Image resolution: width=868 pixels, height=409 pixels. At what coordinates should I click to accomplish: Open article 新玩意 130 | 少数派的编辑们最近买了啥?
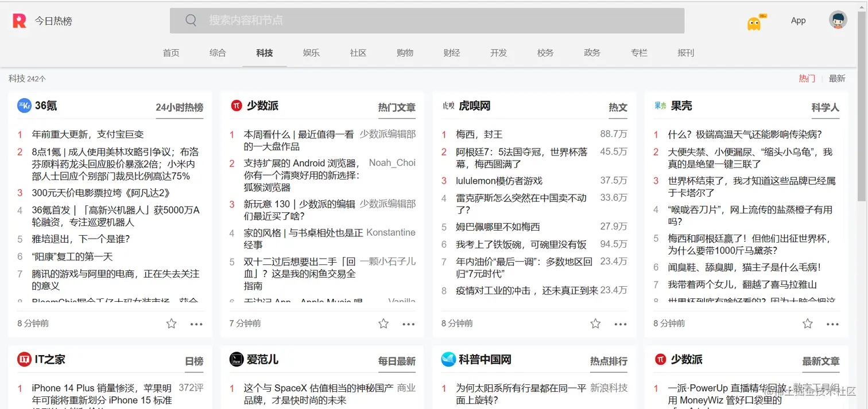pyautogui.click(x=300, y=210)
